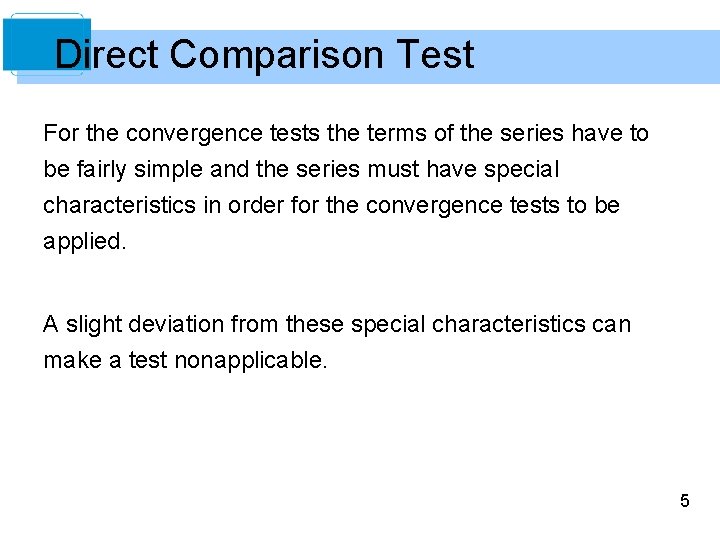Click the word 'Test' in the title
Viewport: 720px width, 540px height.
pos(434,54)
